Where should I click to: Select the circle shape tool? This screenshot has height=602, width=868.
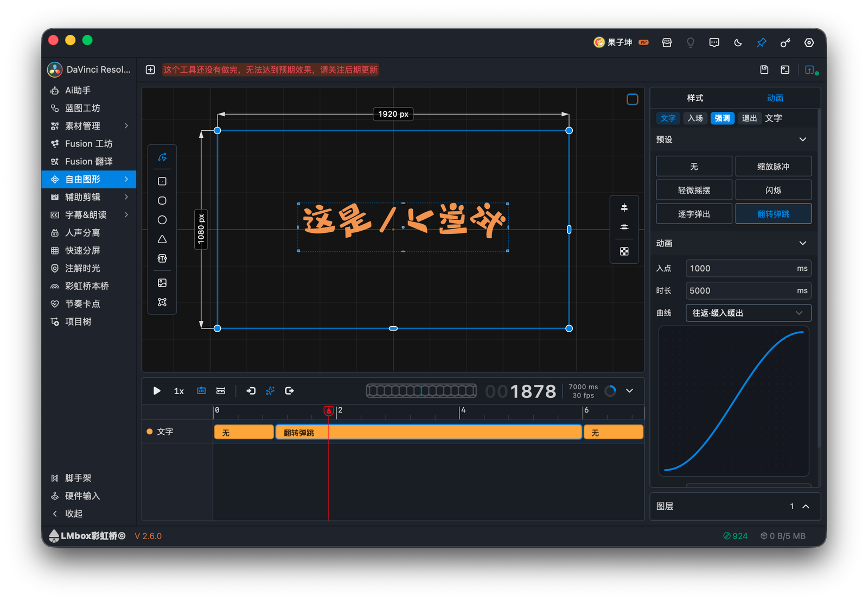162,220
